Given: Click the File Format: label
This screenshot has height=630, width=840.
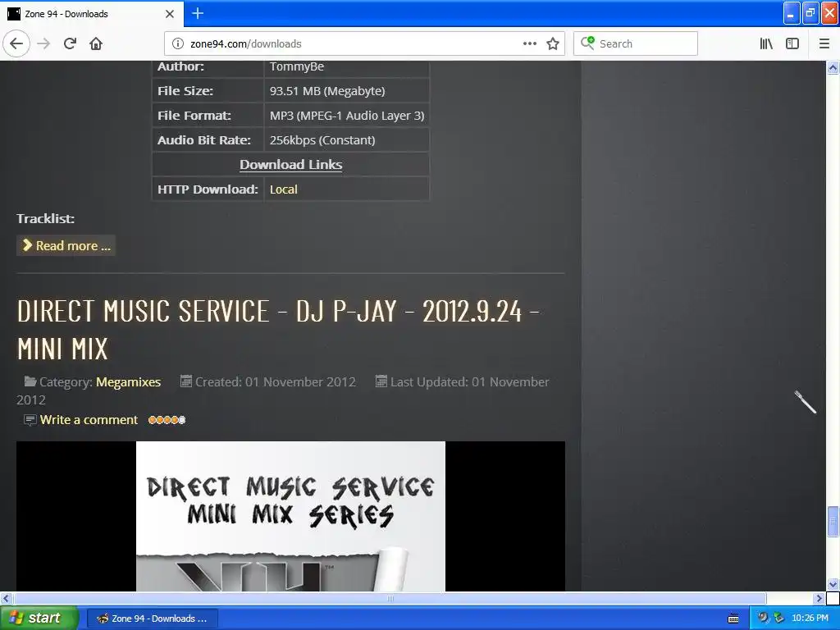Looking at the screenshot, I should click(194, 115).
